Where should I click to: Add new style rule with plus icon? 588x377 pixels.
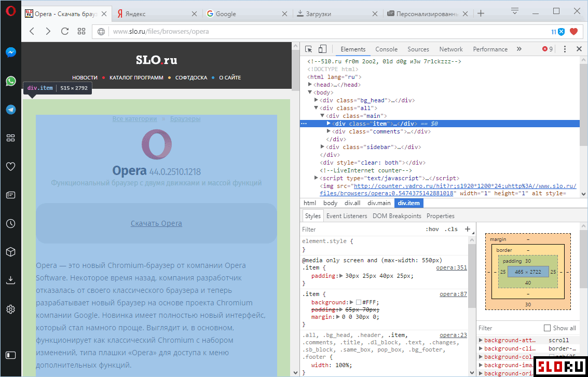468,229
